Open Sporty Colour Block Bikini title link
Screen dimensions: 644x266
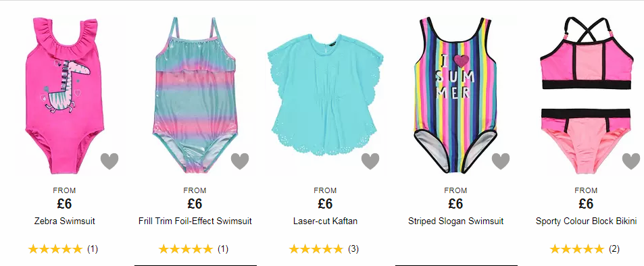coord(586,221)
